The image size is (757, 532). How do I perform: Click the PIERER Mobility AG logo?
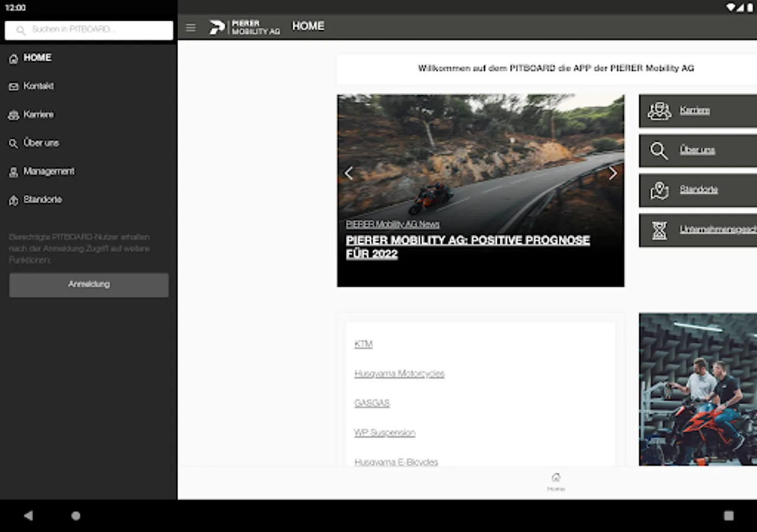coord(244,27)
